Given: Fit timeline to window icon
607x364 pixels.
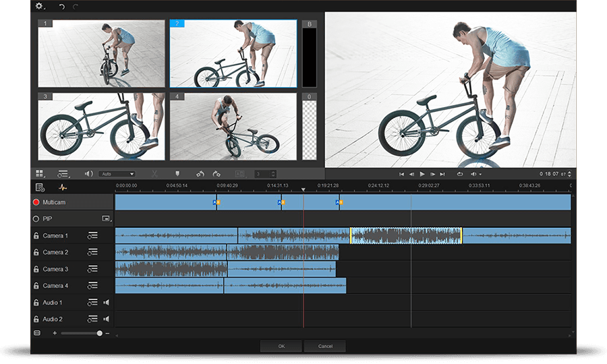Looking at the screenshot, I should tap(37, 333).
